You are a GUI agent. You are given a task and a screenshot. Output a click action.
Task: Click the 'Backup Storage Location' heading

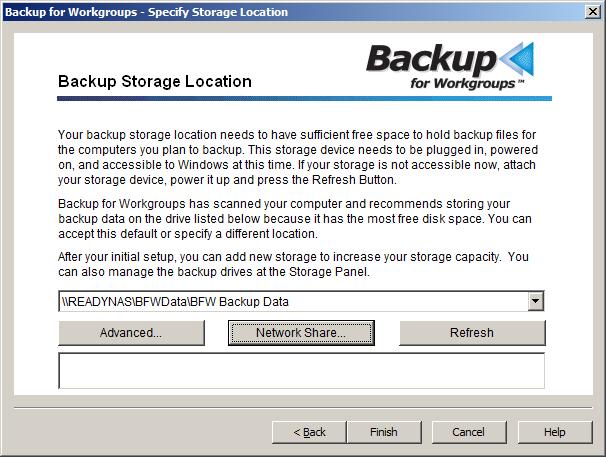tap(155, 82)
